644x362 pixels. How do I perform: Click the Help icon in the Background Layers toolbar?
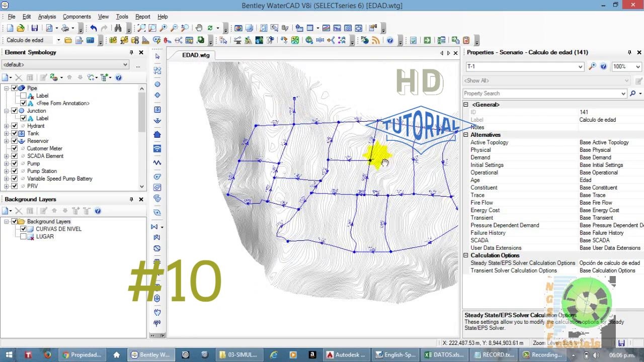(98, 211)
